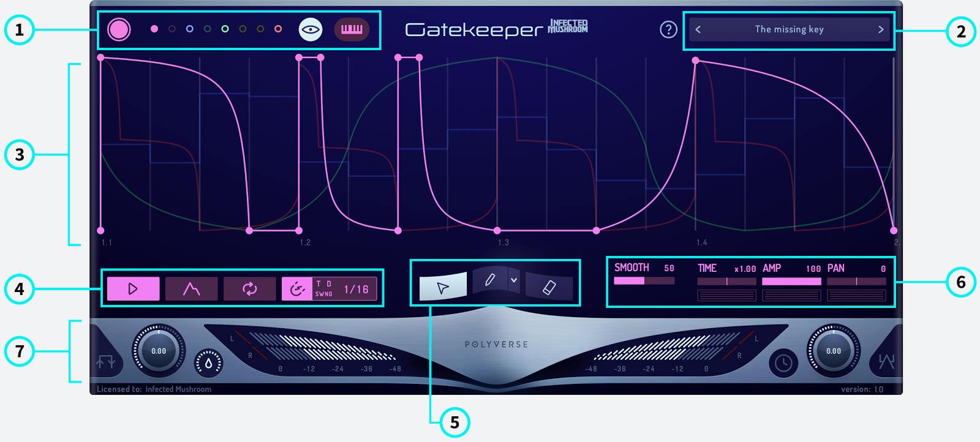The height and width of the screenshot is (442, 980).
Task: Select the eraser tool
Action: tap(549, 287)
